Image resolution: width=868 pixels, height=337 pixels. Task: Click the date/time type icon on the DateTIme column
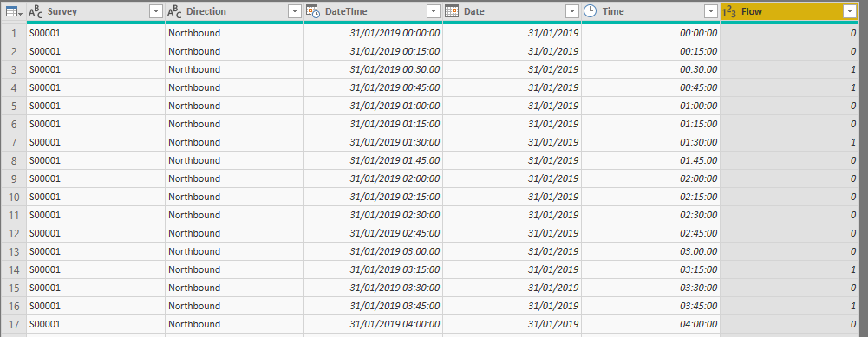tap(313, 11)
